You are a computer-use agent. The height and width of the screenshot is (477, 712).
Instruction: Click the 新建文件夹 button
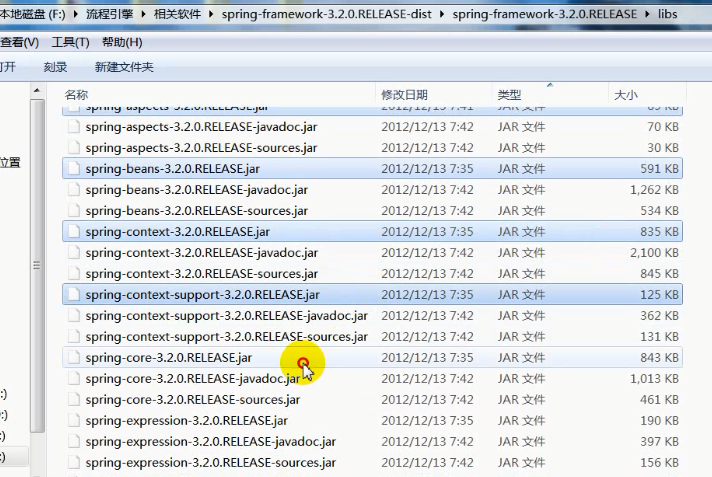pyautogui.click(x=124, y=67)
